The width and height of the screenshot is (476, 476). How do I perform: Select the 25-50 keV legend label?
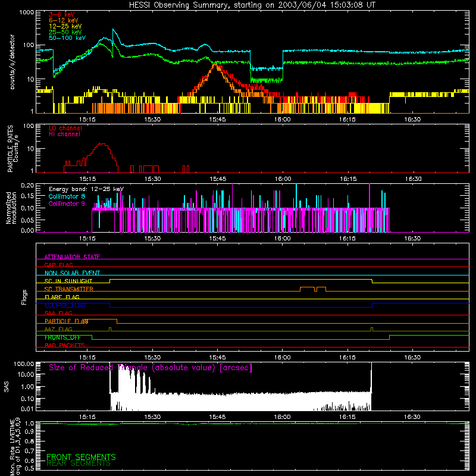[65, 32]
